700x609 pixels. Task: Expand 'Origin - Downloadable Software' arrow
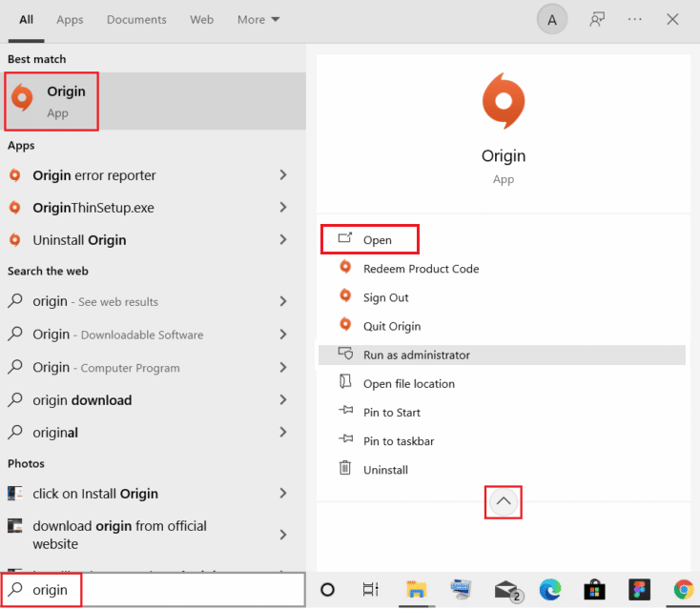(283, 335)
